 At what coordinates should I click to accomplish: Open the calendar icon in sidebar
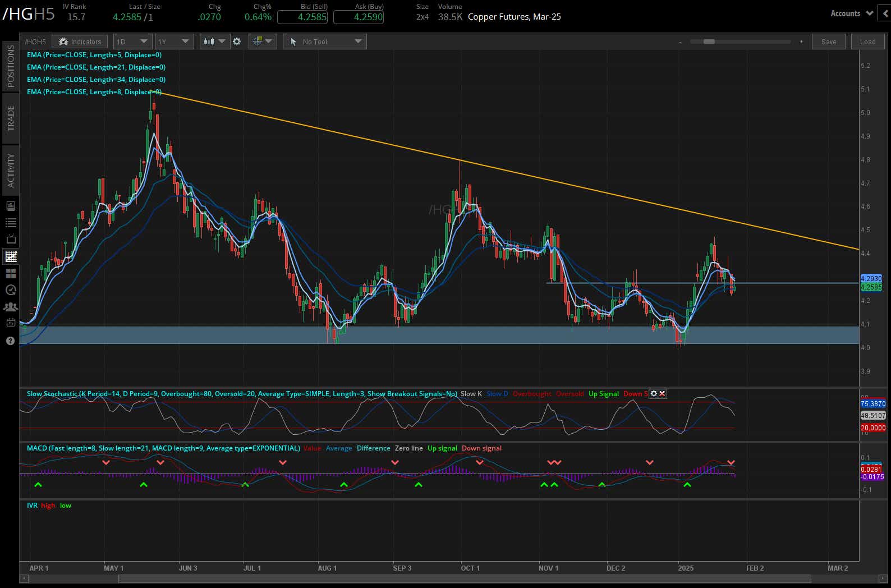coord(11,323)
